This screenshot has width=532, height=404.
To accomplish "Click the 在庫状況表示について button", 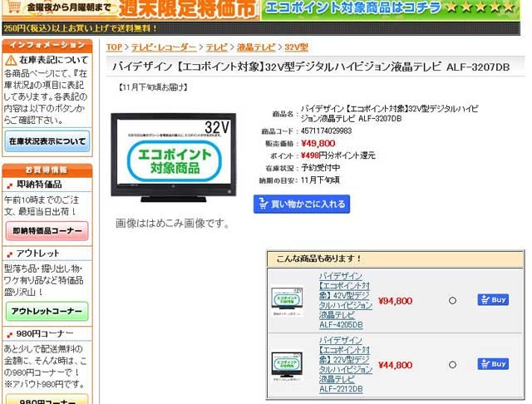I will coord(47,141).
